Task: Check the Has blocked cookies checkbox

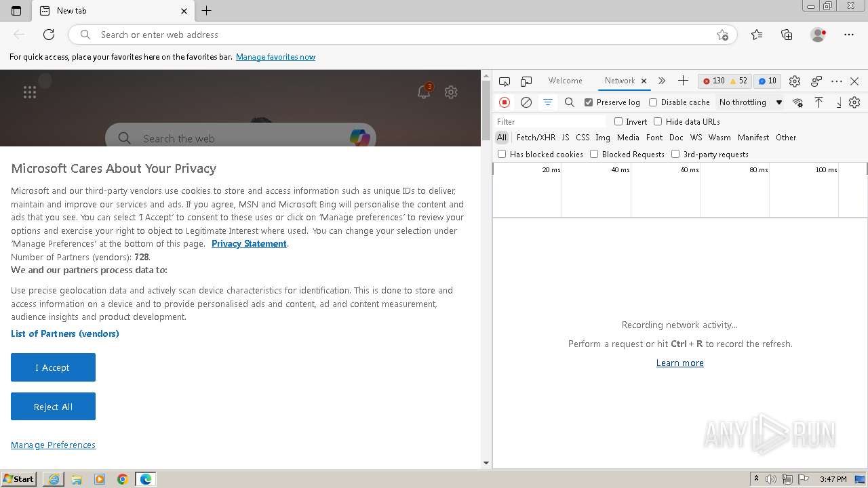Action: [502, 155]
